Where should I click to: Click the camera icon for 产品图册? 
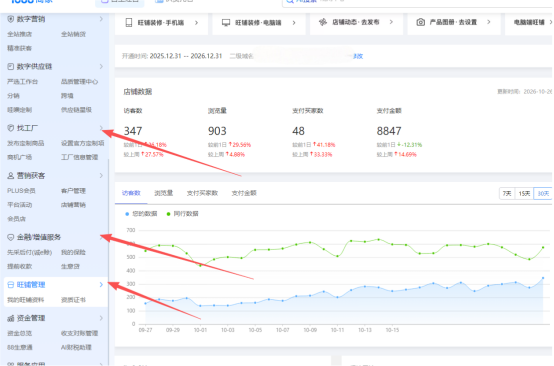click(420, 22)
